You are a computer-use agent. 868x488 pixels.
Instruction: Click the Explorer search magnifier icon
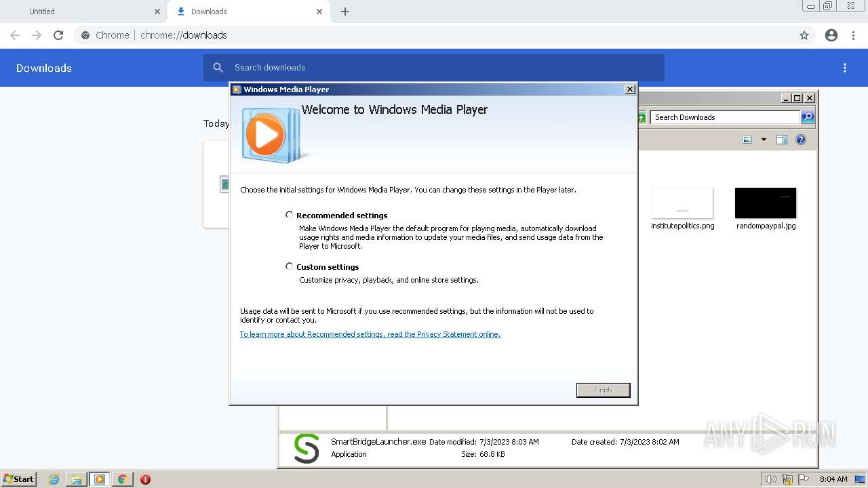click(x=808, y=117)
